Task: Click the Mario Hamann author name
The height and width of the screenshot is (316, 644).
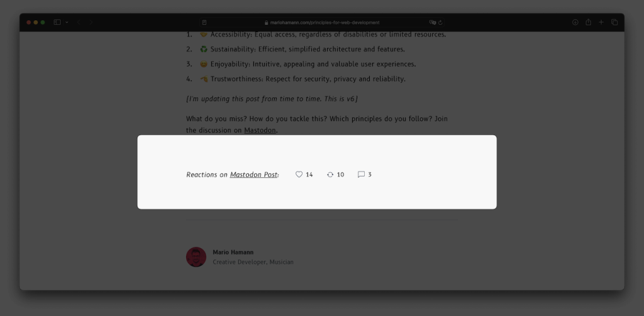Action: tap(233, 252)
